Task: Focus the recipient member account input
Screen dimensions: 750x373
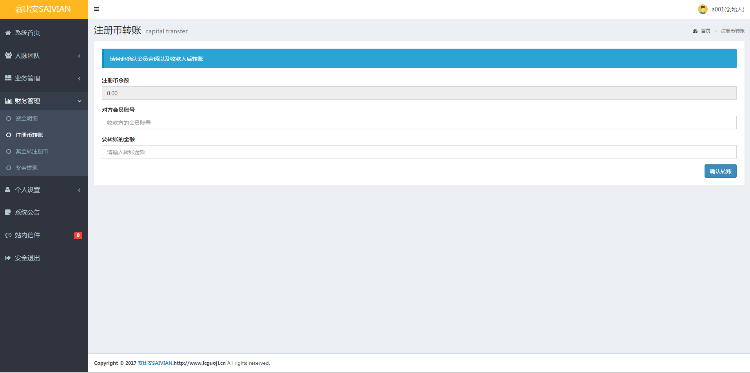Action: pos(419,122)
